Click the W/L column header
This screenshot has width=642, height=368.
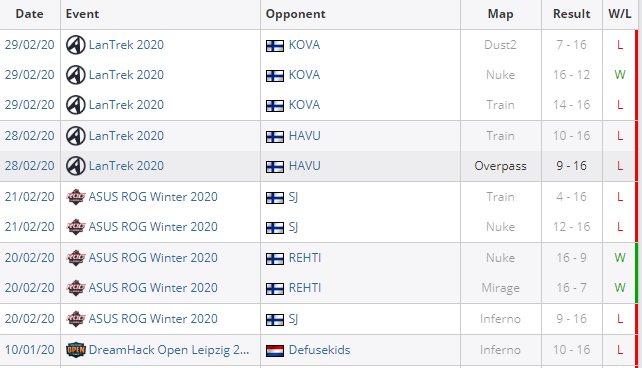pos(619,14)
